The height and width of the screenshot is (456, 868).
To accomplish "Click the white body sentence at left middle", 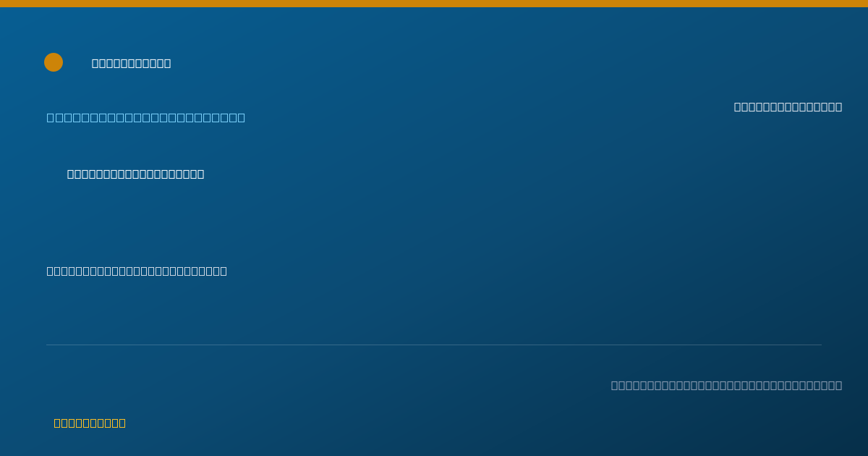I will point(137,271).
